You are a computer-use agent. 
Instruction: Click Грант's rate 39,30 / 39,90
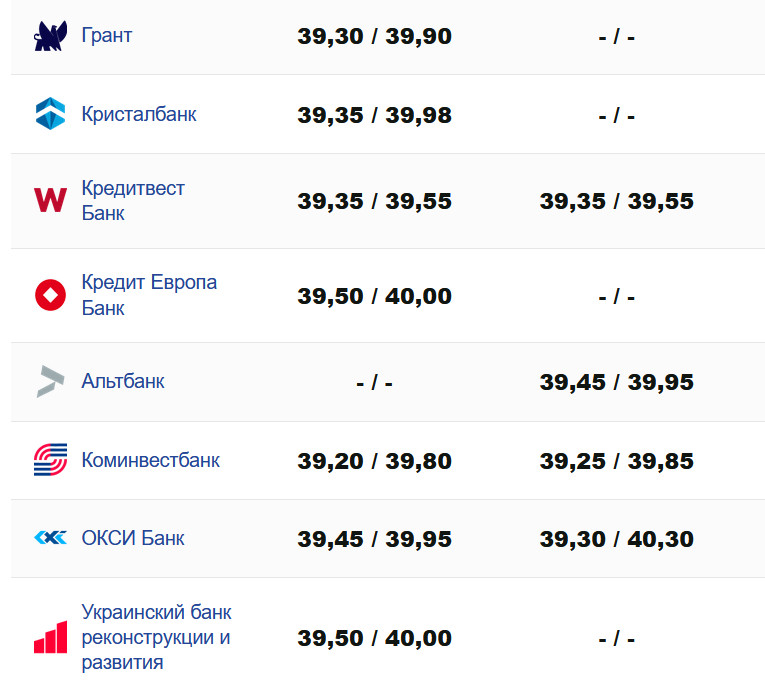tap(374, 37)
